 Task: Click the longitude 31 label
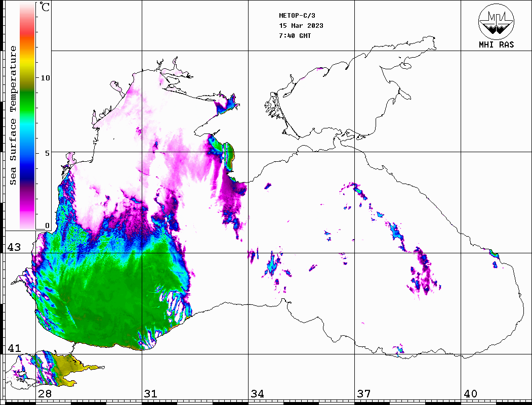(x=151, y=393)
